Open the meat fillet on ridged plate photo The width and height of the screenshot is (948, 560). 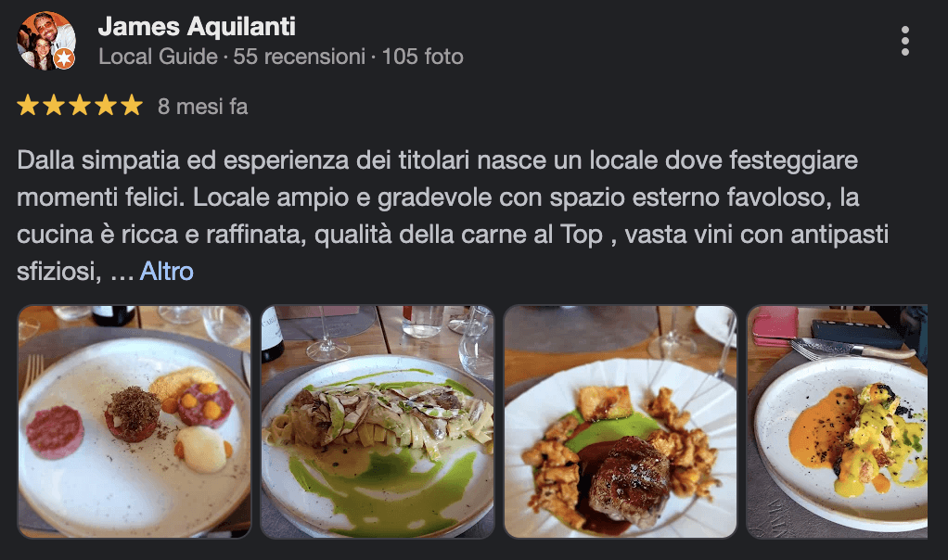[621, 422]
